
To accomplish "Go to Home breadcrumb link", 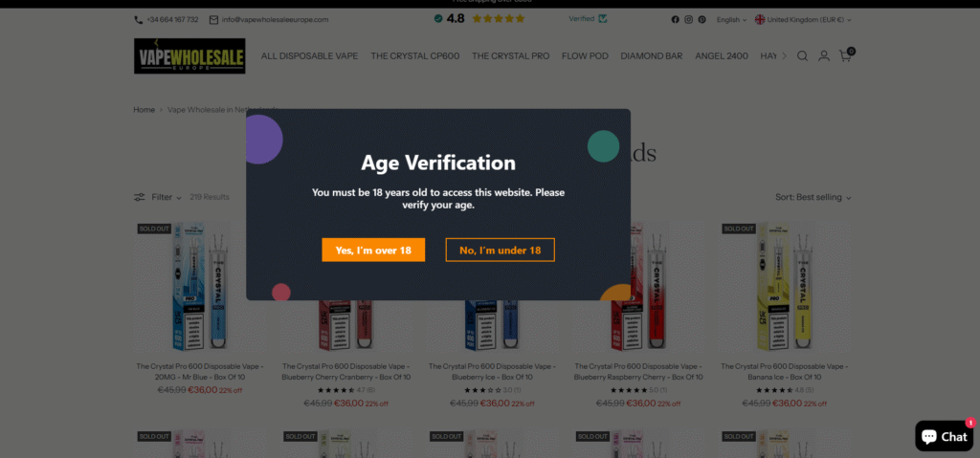I will [144, 110].
